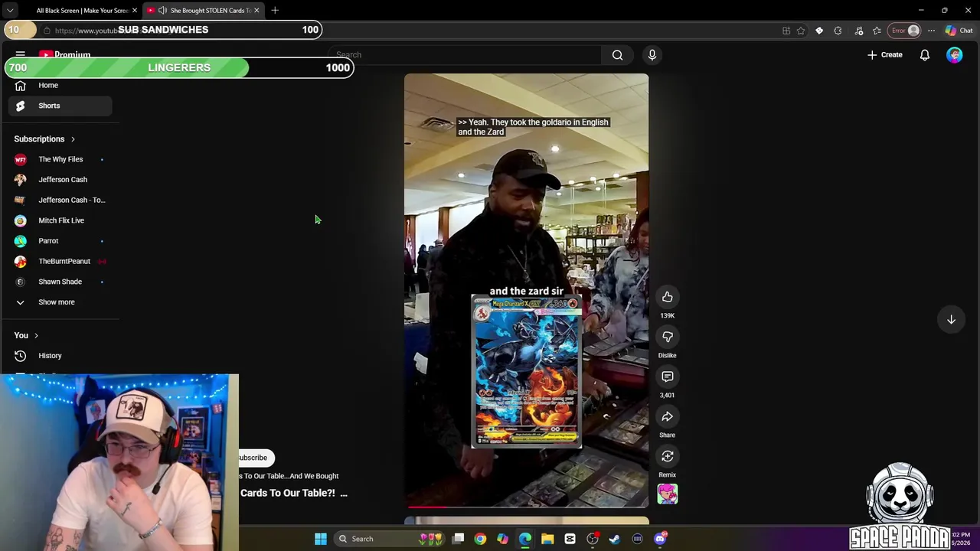Start voice search with microphone
Viewport: 980px width, 551px height.
click(652, 55)
